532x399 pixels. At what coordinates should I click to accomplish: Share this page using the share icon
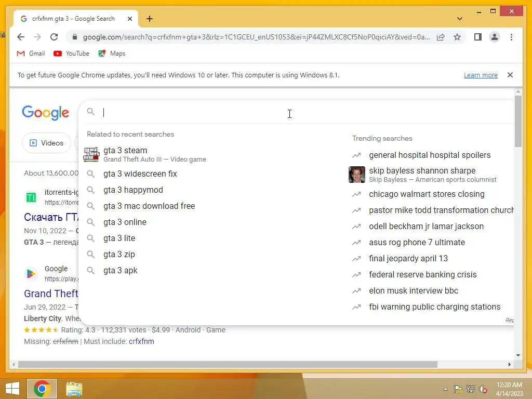click(441, 37)
